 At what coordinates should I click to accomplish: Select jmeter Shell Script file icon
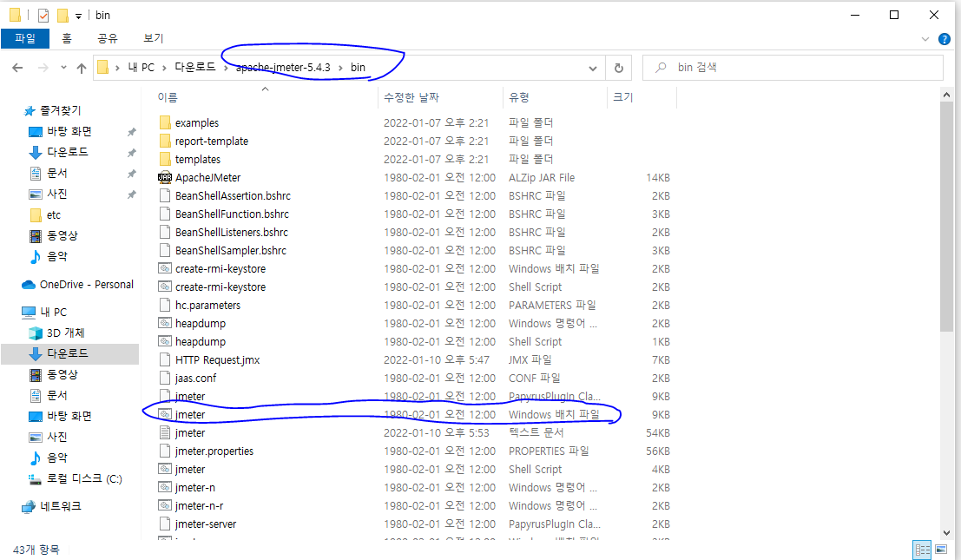[x=165, y=470]
